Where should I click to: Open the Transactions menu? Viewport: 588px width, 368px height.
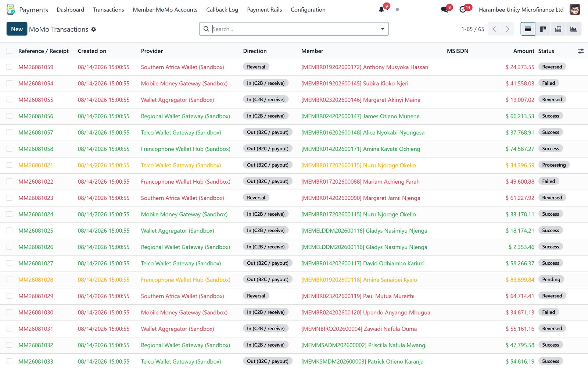pyautogui.click(x=108, y=10)
